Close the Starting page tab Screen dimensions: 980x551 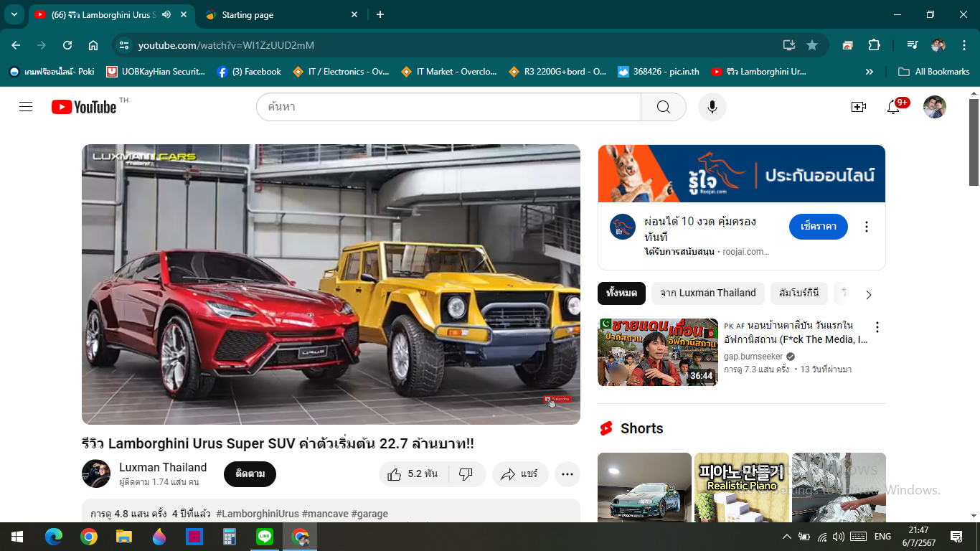(x=354, y=14)
